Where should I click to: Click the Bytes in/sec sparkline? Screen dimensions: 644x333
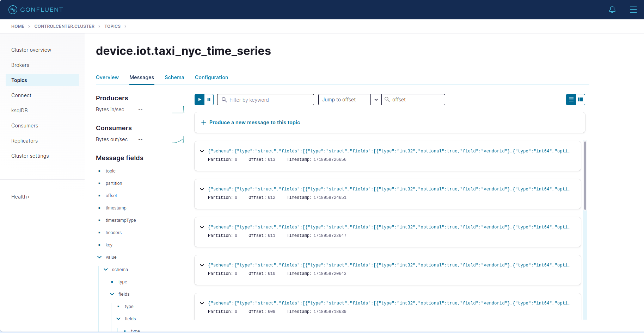coord(178,110)
